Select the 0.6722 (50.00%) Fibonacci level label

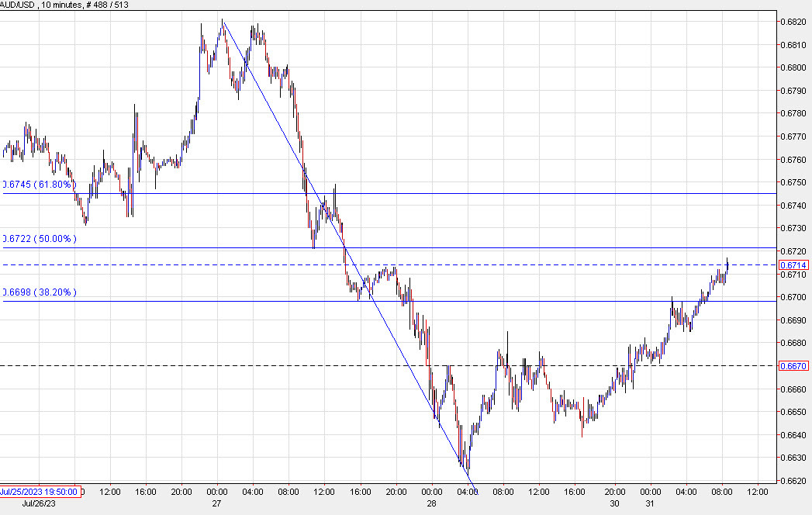(37, 239)
